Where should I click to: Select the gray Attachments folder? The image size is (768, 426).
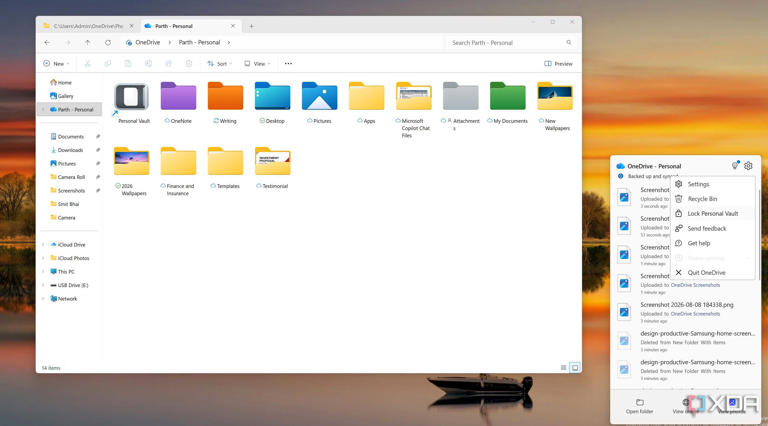460,106
